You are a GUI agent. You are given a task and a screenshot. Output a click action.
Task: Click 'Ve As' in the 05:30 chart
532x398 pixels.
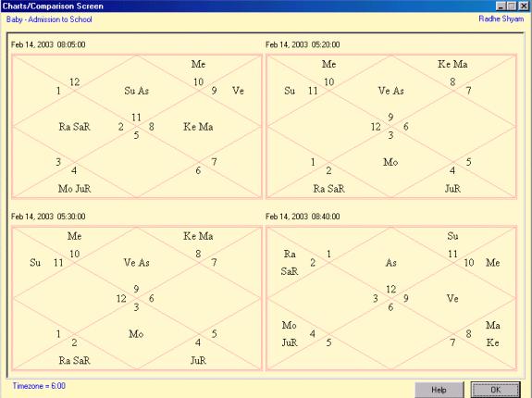(136, 263)
